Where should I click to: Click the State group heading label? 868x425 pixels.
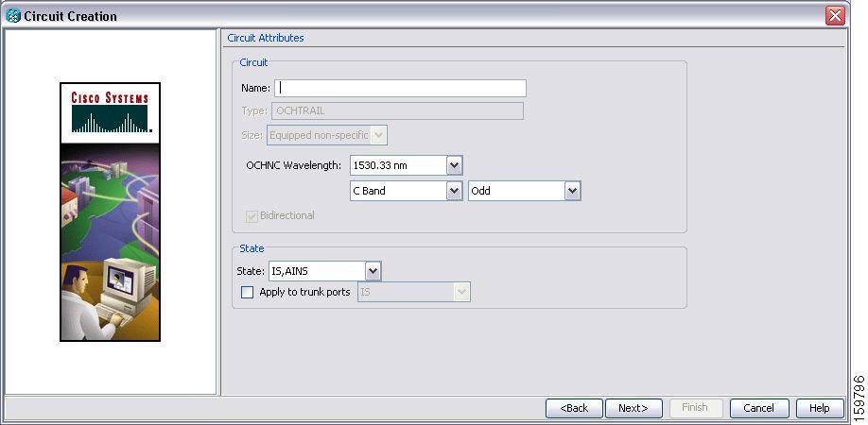tap(252, 248)
